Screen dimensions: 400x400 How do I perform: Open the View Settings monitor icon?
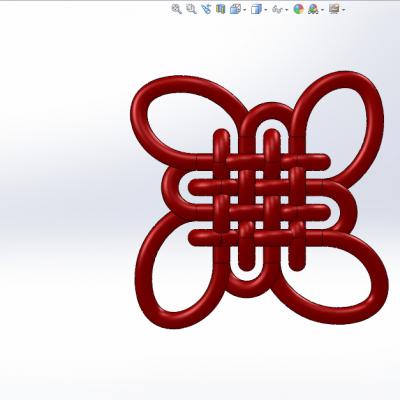(x=334, y=9)
